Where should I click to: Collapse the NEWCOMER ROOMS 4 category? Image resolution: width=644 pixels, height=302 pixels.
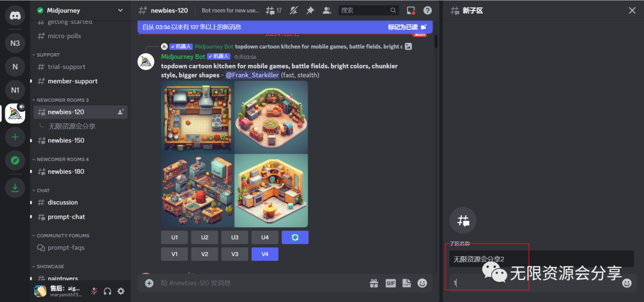tap(62, 160)
